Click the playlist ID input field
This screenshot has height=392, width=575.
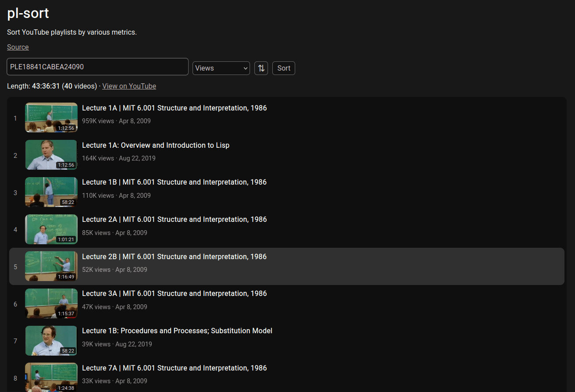pyautogui.click(x=97, y=67)
